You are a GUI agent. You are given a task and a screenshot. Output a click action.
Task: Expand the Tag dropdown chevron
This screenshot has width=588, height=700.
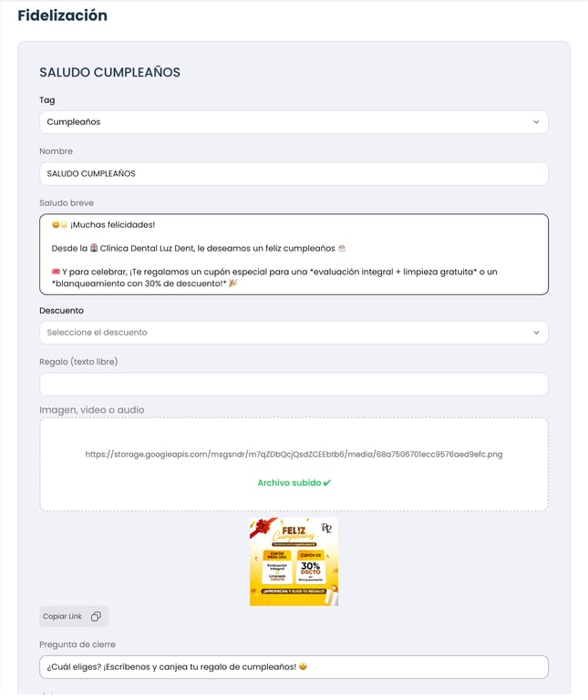click(536, 122)
